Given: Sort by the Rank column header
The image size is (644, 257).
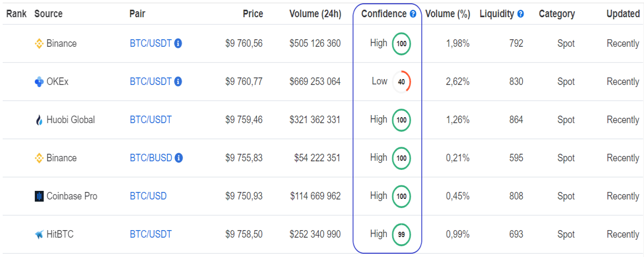Looking at the screenshot, I should pos(17,14).
